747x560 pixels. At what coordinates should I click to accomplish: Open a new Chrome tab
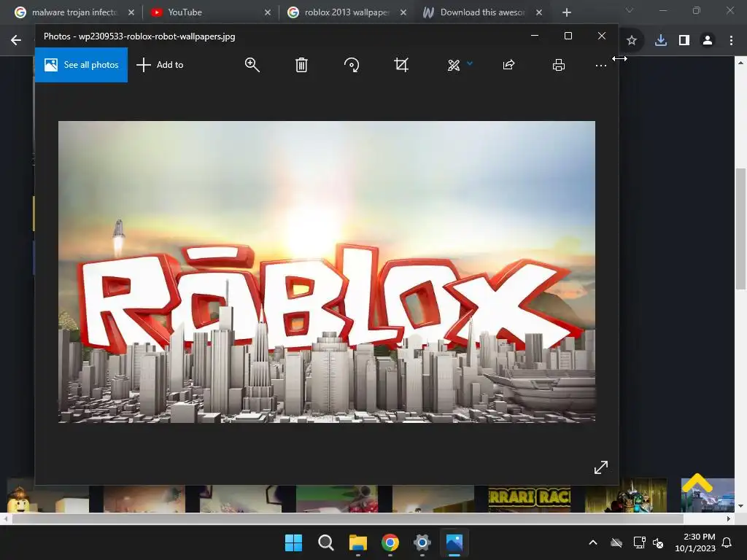point(566,12)
